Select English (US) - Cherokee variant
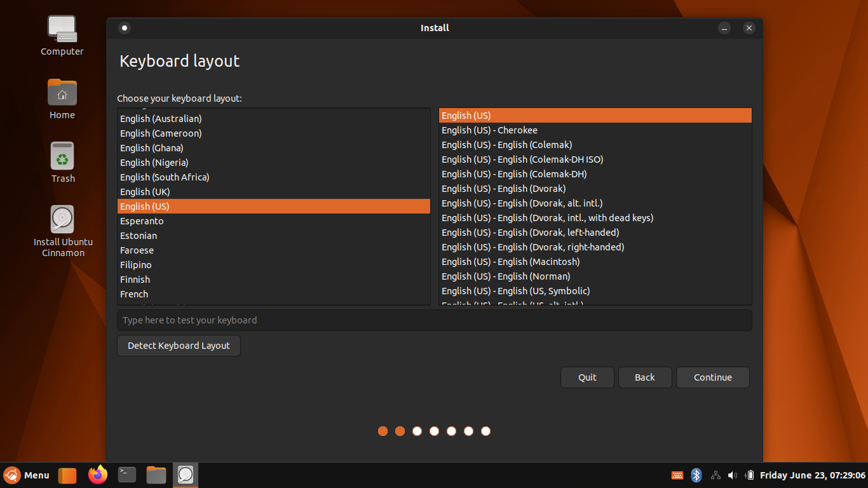 595,130
